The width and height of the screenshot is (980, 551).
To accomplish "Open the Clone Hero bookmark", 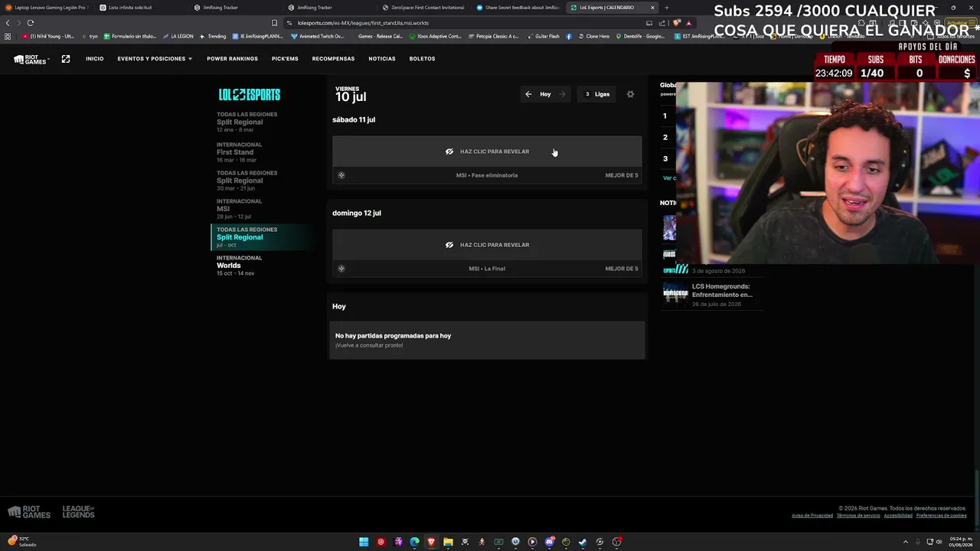I will tap(593, 36).
